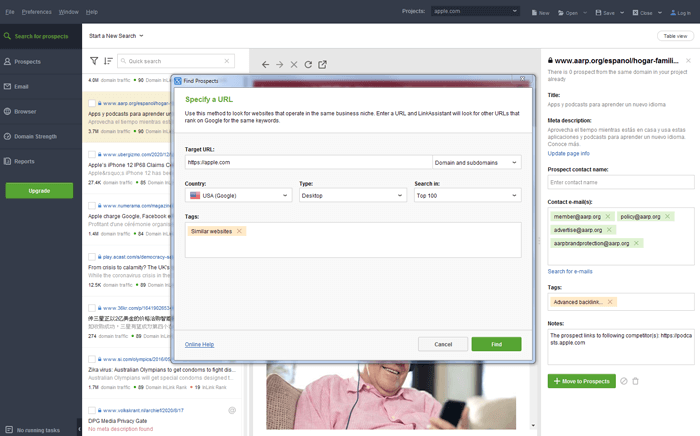Click into the Quick search box
Image resolution: width=700 pixels, height=436 pixels.
(175, 61)
